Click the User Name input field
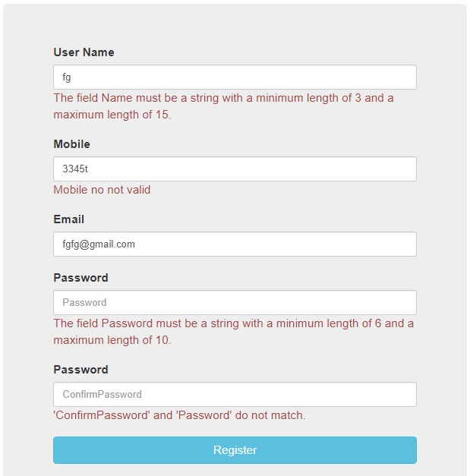The width and height of the screenshot is (470, 476). click(x=235, y=77)
